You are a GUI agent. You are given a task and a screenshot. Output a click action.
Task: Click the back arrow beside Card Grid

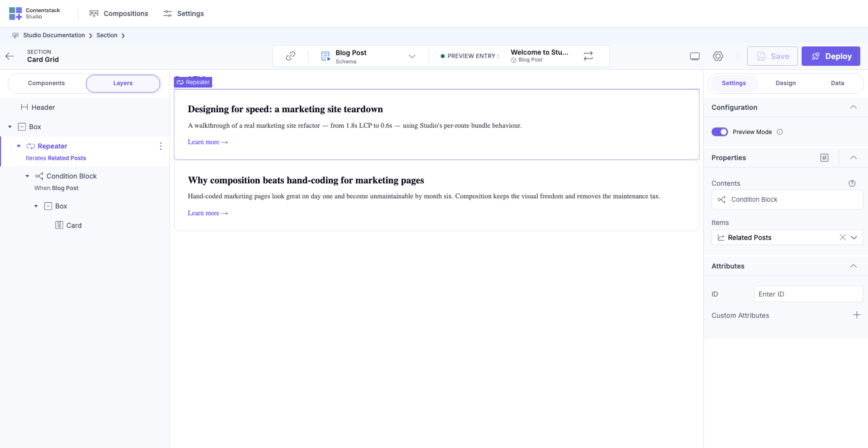10,56
